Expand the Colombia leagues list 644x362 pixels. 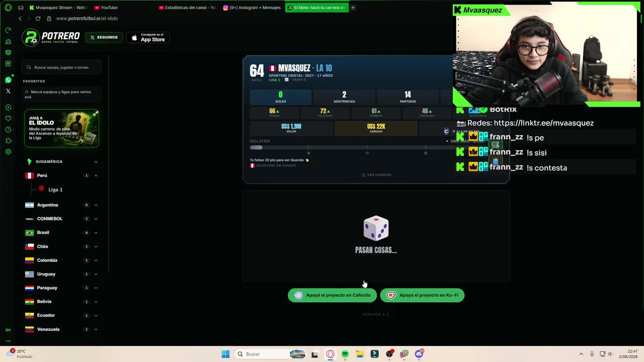(96, 260)
